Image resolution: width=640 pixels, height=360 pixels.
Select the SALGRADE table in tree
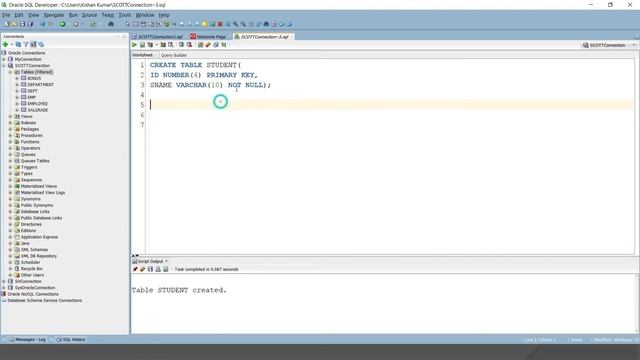(x=38, y=110)
